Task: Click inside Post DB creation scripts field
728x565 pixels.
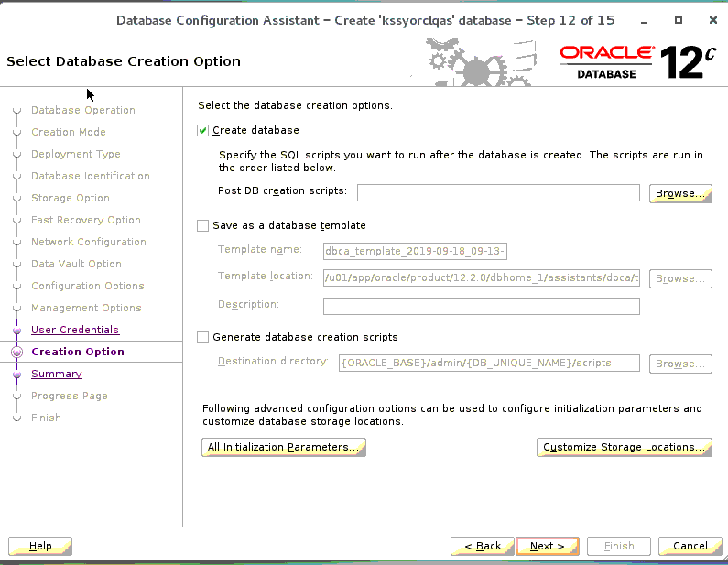Action: [x=497, y=192]
